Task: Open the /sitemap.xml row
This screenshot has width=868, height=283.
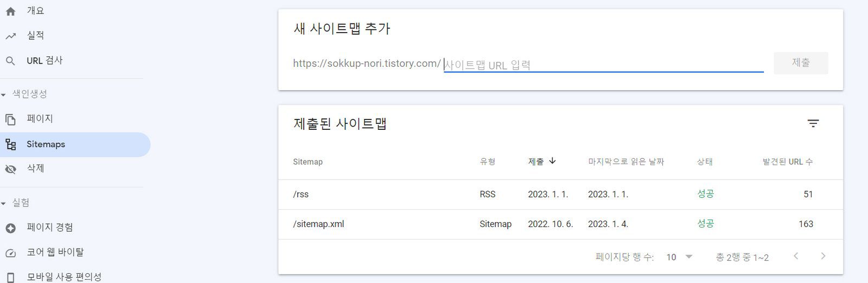Action: tap(318, 224)
